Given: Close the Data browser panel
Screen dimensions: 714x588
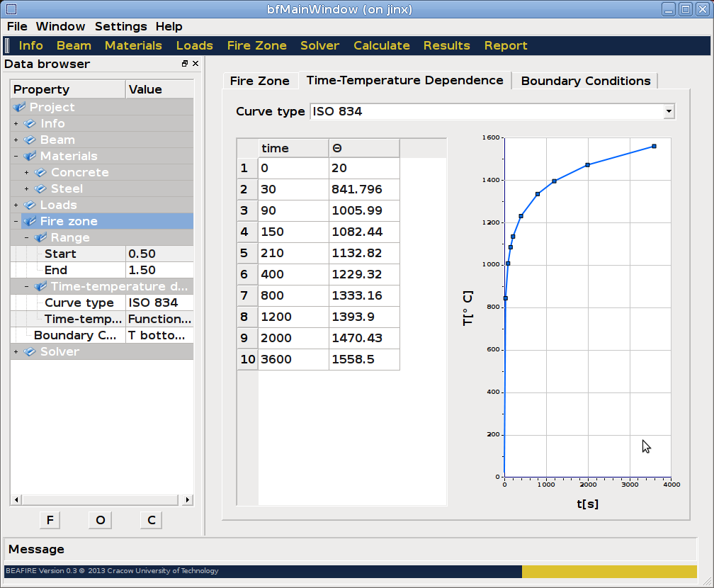Looking at the screenshot, I should point(195,64).
